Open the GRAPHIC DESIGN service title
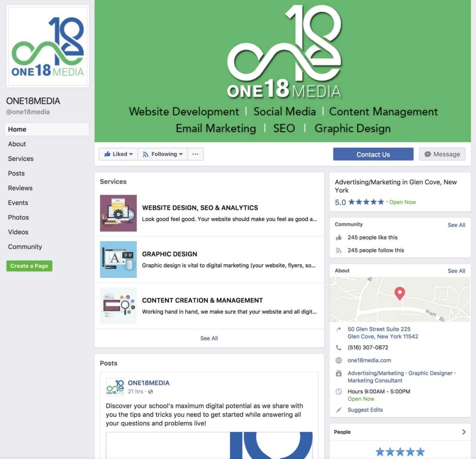Screen dimensions: 476x459 click(x=170, y=254)
